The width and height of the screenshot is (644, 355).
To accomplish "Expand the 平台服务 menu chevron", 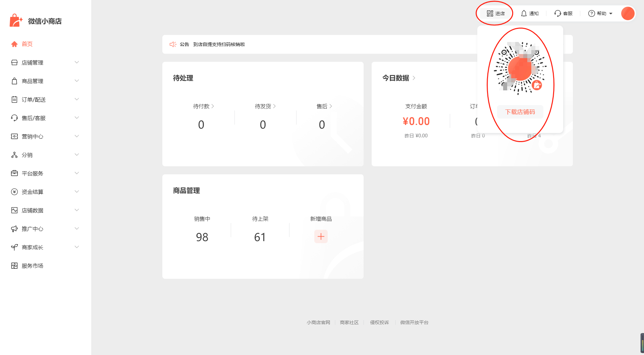I will point(77,173).
